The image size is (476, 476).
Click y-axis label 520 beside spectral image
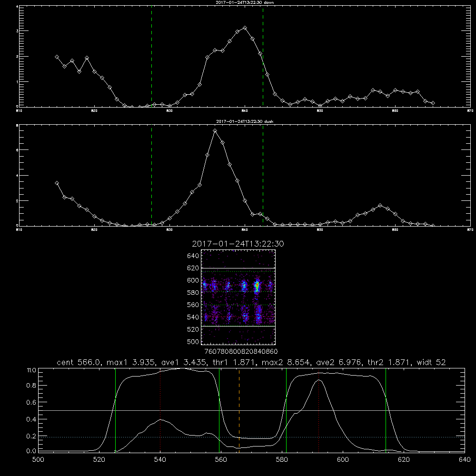193,329
